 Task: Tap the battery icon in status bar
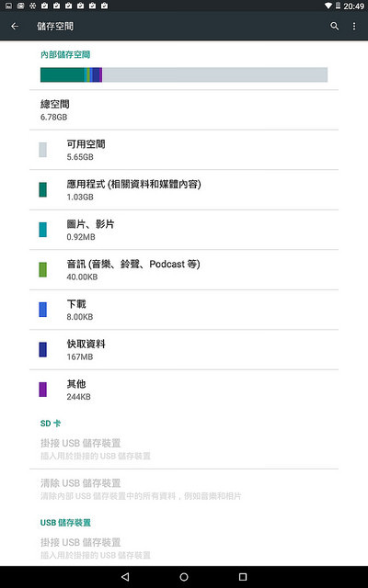pos(338,6)
